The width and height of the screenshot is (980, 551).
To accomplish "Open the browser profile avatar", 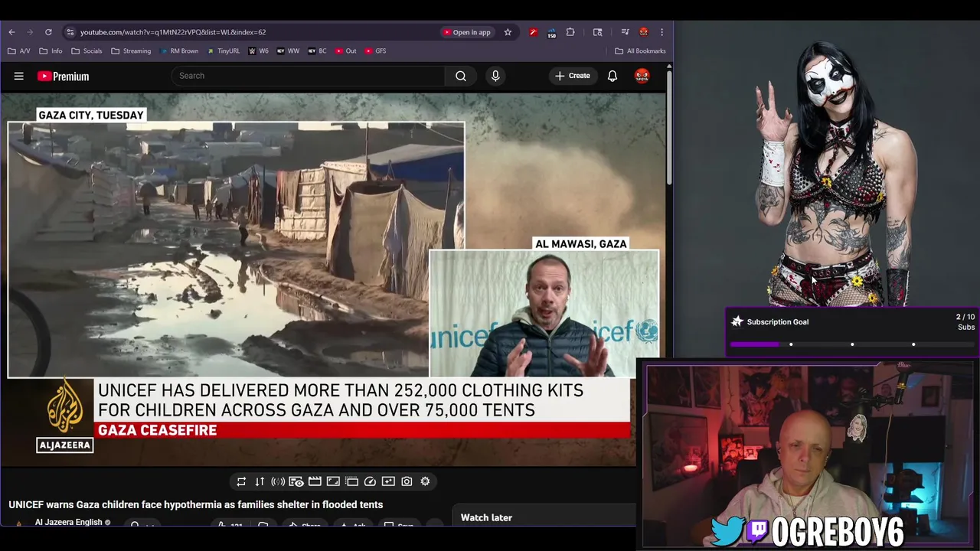I will [x=644, y=32].
